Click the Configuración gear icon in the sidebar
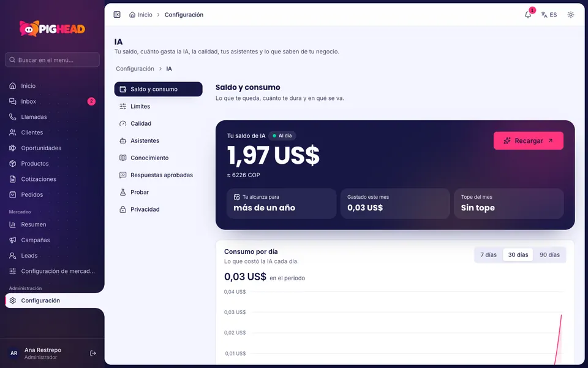Screen dimensions: 588x368 [x=12, y=301]
